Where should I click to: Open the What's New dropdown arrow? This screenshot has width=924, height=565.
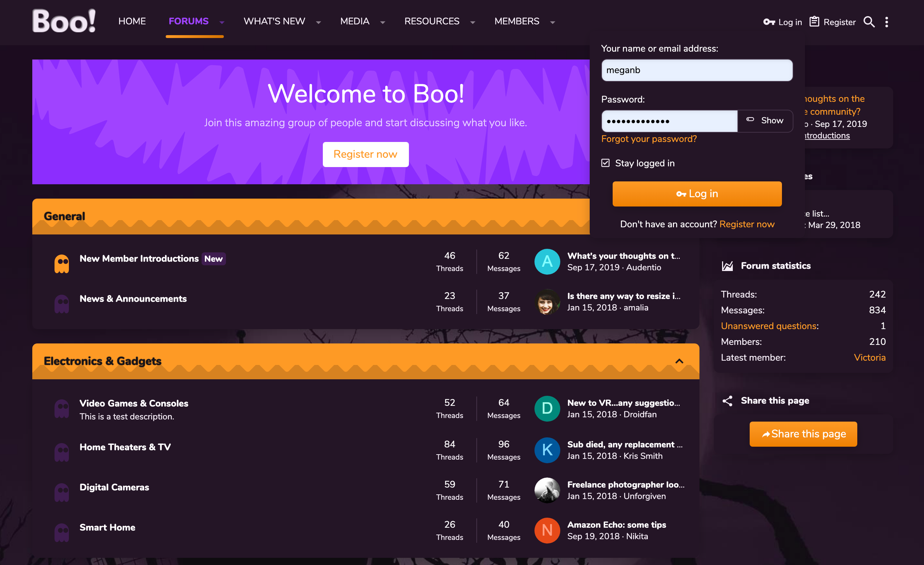coord(319,22)
